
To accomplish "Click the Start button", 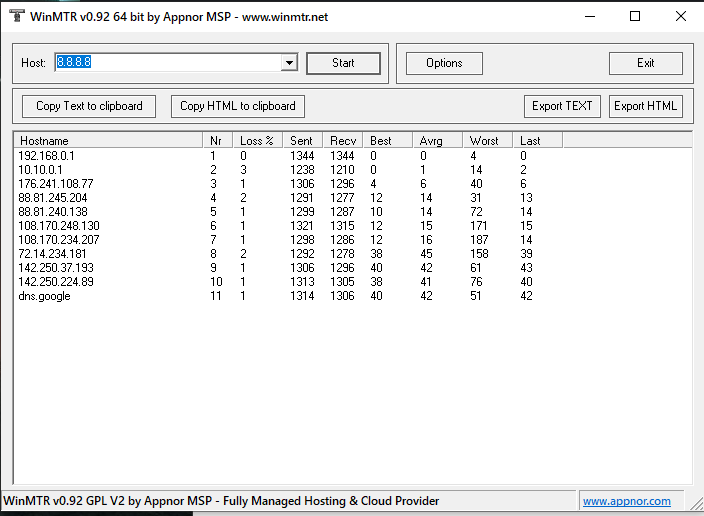I will (x=343, y=63).
